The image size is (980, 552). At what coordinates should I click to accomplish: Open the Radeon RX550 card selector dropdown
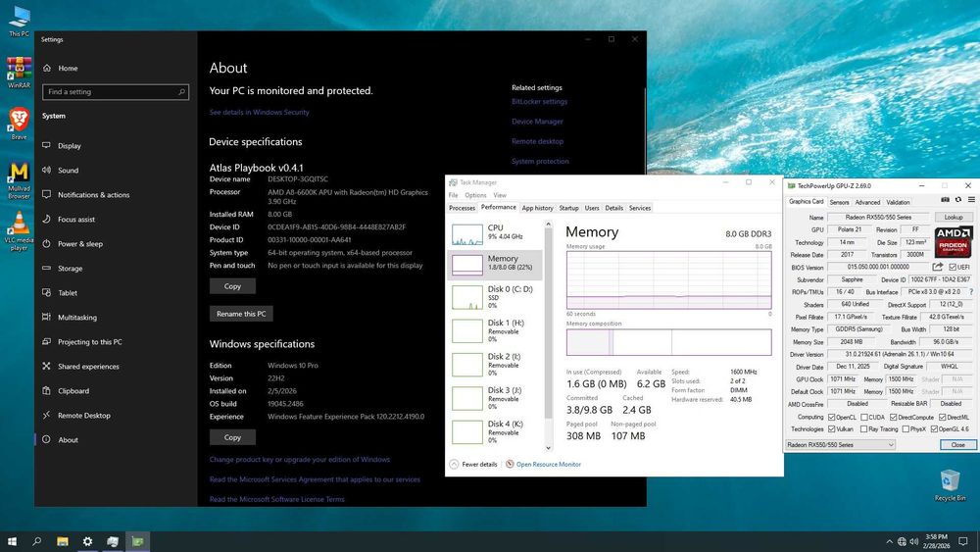(840, 444)
